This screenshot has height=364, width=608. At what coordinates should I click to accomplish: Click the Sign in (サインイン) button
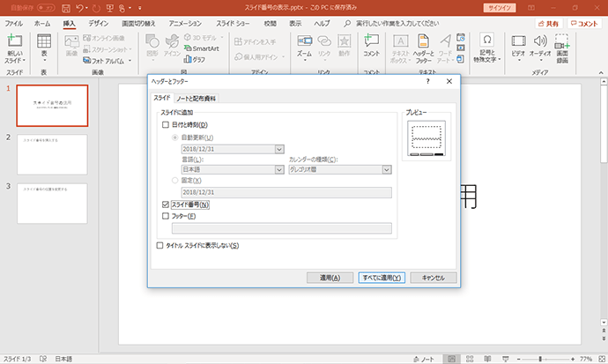(500, 8)
